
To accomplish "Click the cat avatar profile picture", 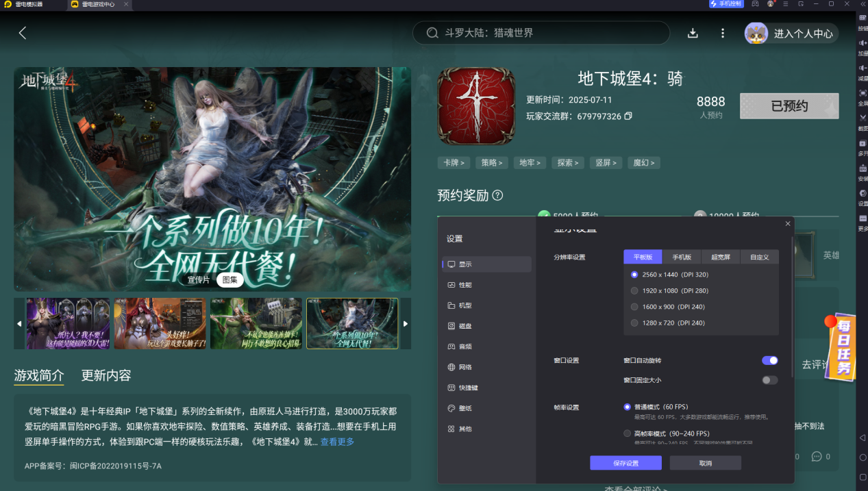I will pos(756,33).
